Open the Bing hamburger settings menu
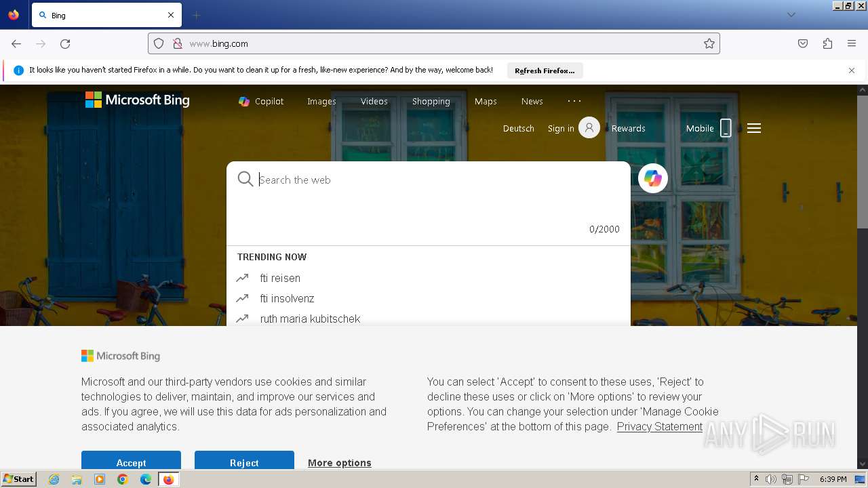868x488 pixels. tap(754, 128)
